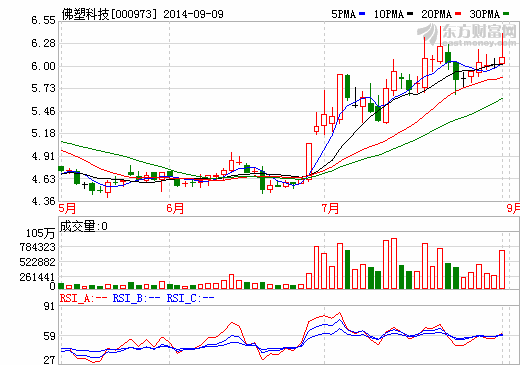This screenshot has width=520, height=365.
Task: Click the 522882 volume axis label
Action: coord(37,262)
